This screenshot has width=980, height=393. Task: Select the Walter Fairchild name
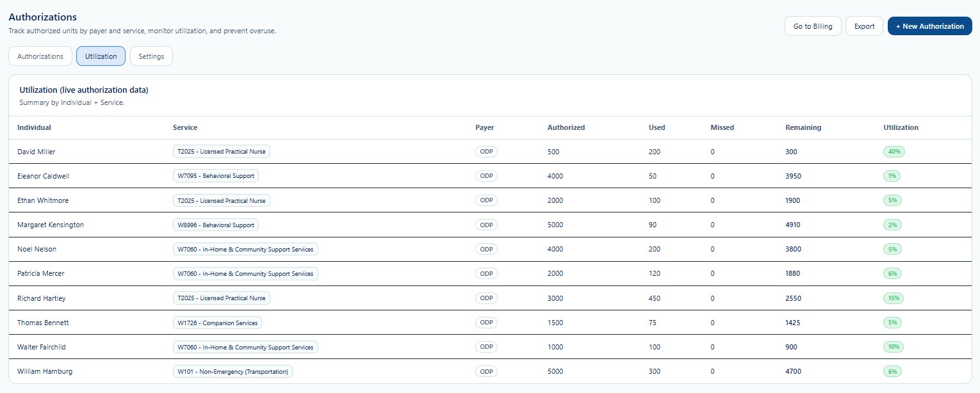[42, 347]
